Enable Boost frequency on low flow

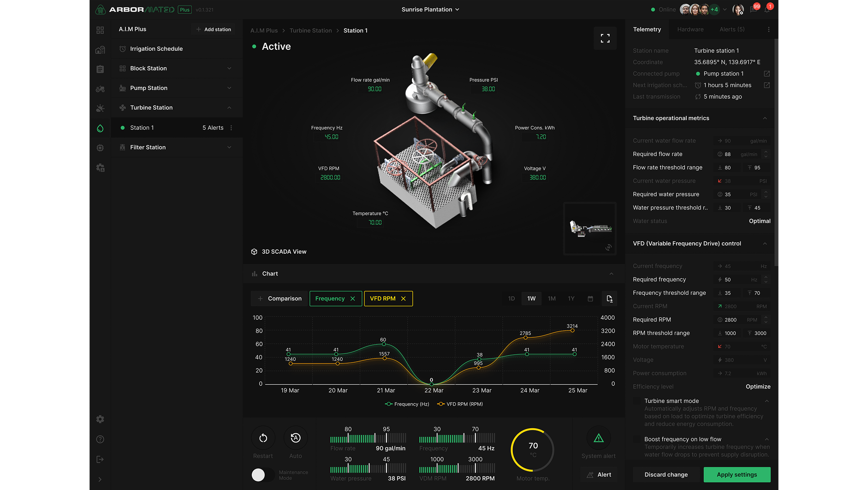coord(637,439)
